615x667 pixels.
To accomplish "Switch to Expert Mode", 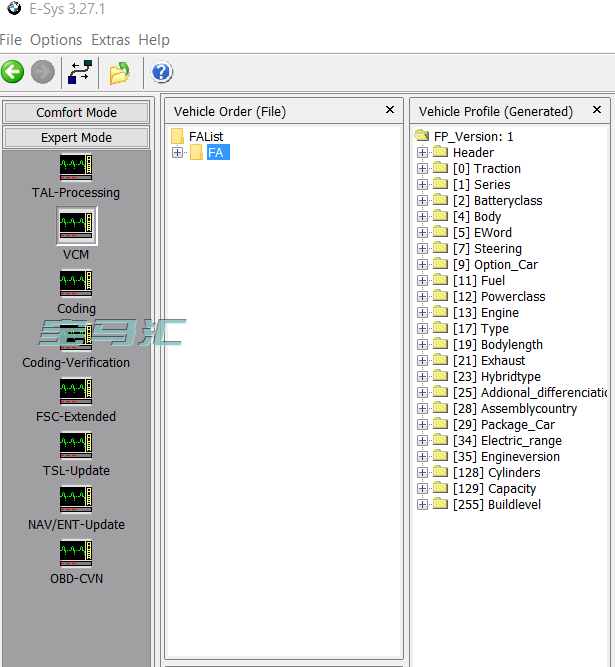I will coord(76,137).
